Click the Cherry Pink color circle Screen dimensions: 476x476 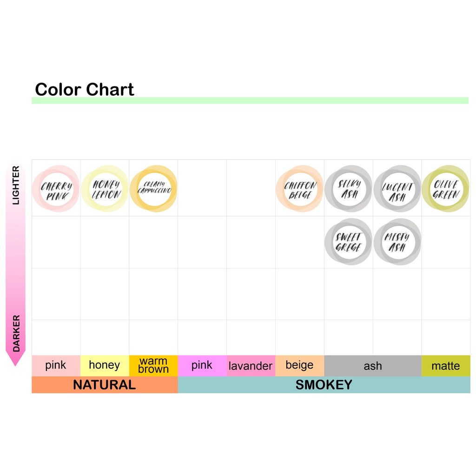[x=56, y=189]
